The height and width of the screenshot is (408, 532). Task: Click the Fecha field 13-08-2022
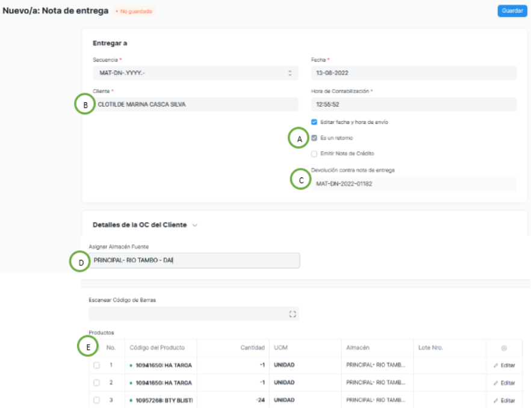coord(413,73)
